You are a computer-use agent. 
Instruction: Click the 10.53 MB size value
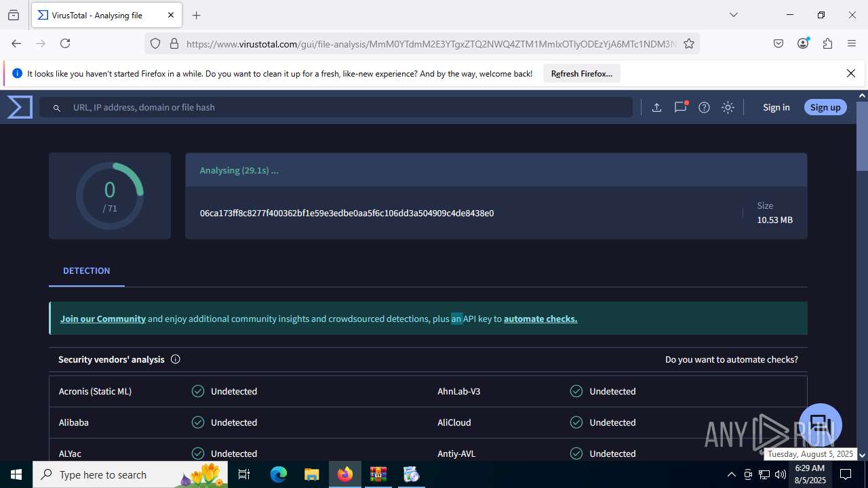tap(774, 220)
